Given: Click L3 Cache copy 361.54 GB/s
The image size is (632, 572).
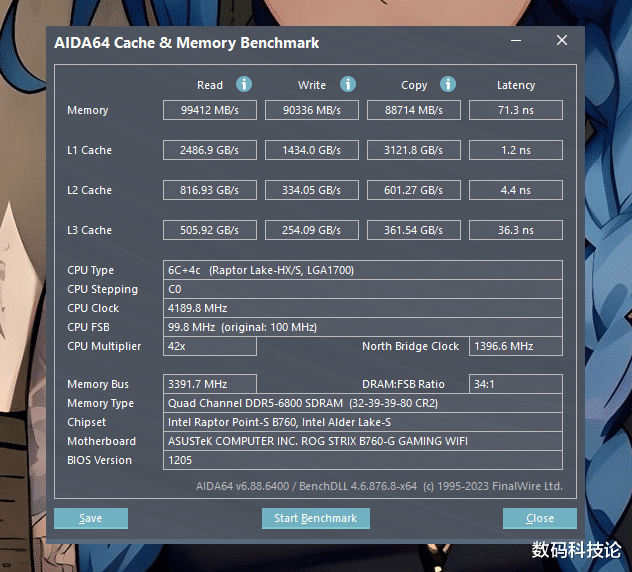Looking at the screenshot, I should [414, 230].
